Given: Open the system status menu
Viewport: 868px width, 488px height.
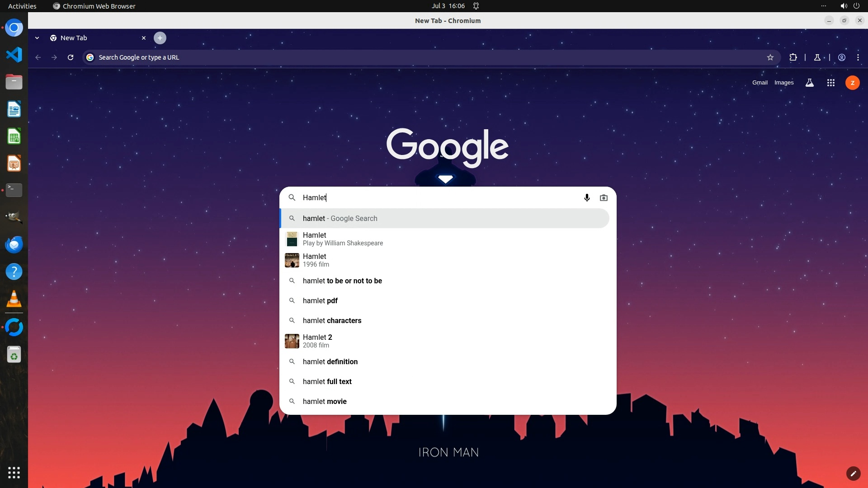Looking at the screenshot, I should point(849,6).
